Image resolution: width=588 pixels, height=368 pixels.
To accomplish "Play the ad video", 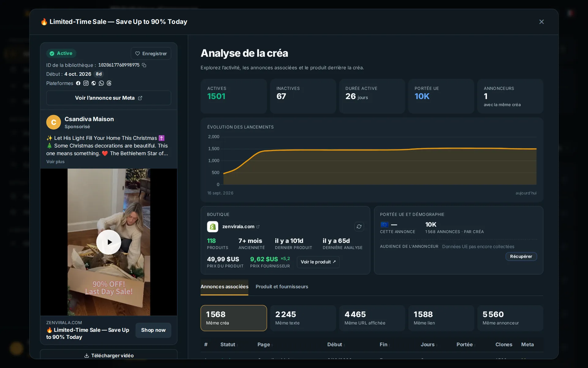I will 109,242.
